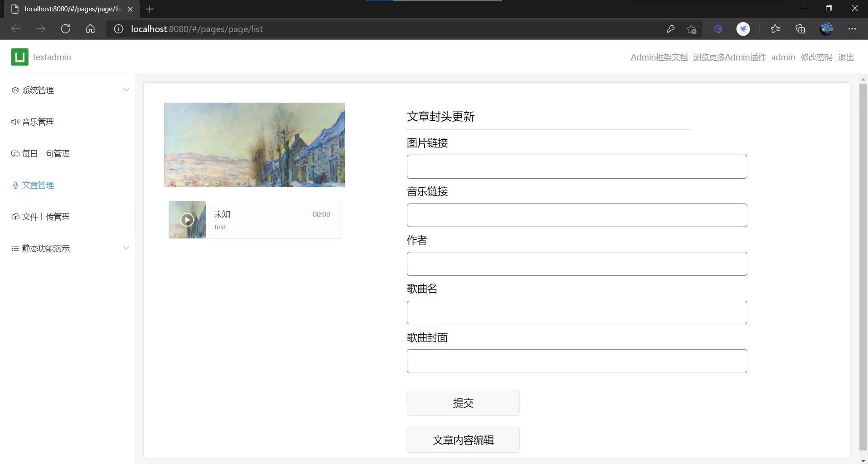The height and width of the screenshot is (464, 868).
Task: Close the localhost browser tab
Action: pos(130,9)
